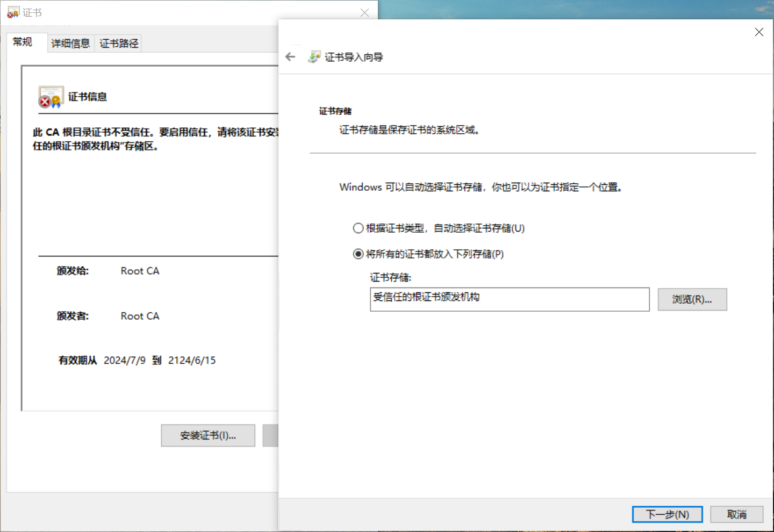Open the 详细信息 tab
The height and width of the screenshot is (532, 774).
pyautogui.click(x=70, y=44)
